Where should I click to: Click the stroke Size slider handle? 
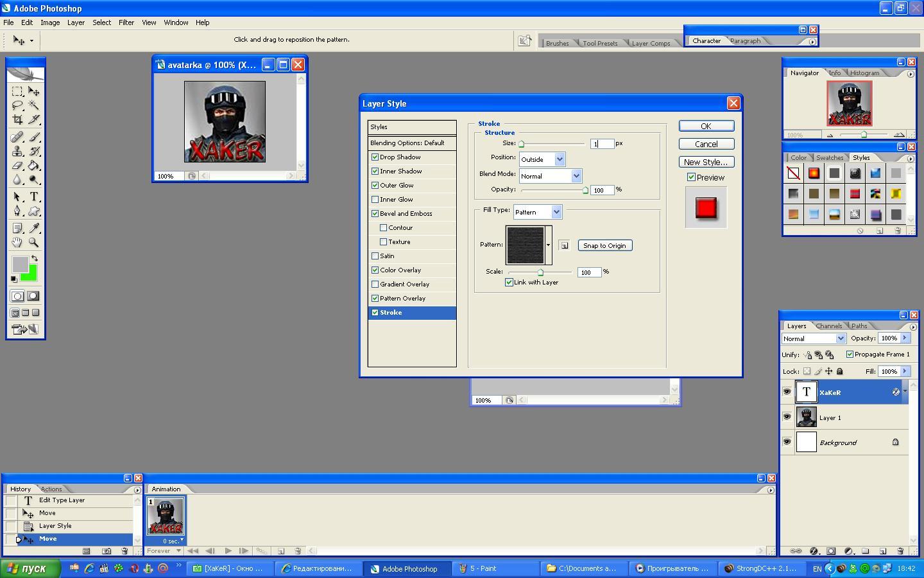pyautogui.click(x=521, y=144)
